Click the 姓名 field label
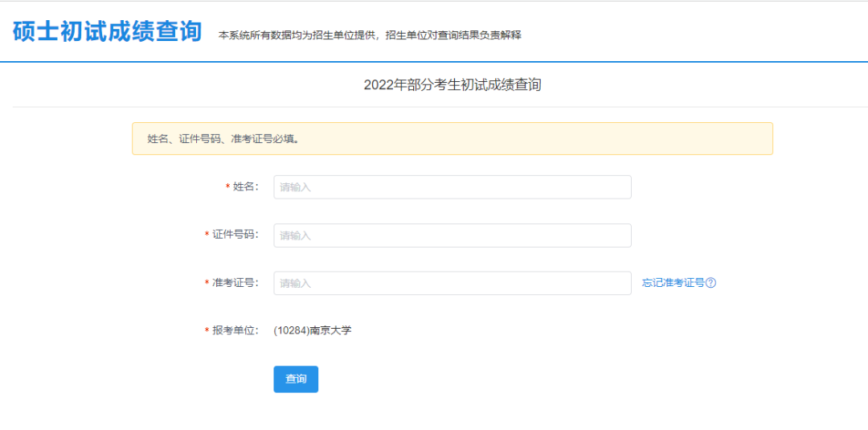868x430 pixels. (x=245, y=187)
